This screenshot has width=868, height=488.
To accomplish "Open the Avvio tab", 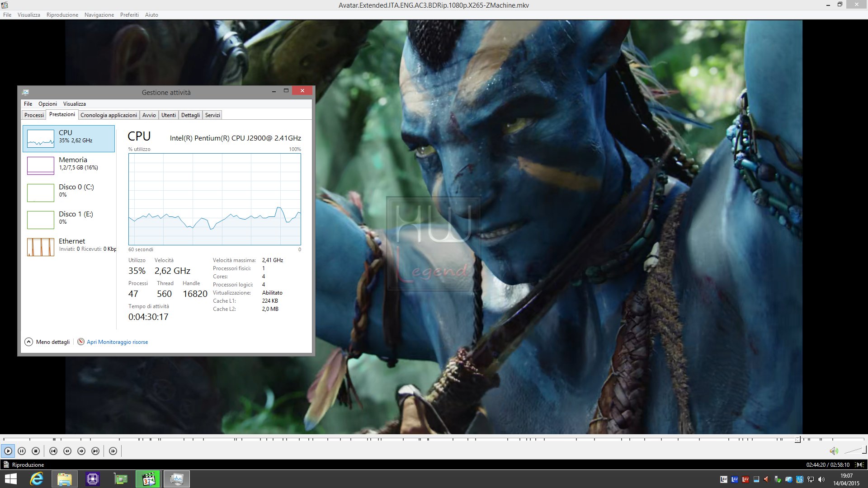I will (149, 115).
